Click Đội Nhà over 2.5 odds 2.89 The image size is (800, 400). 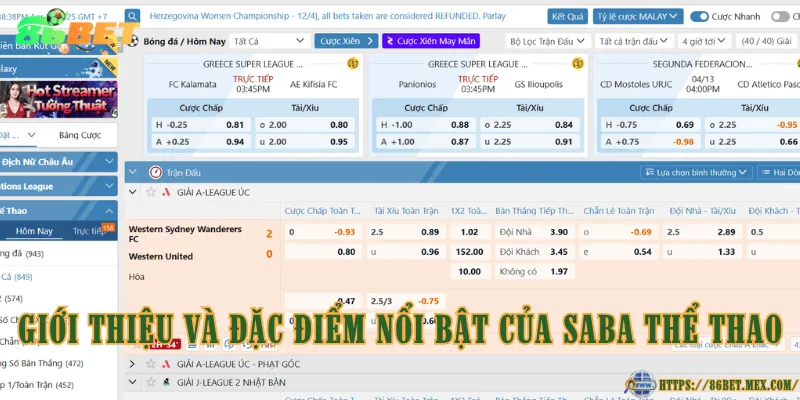(702, 232)
